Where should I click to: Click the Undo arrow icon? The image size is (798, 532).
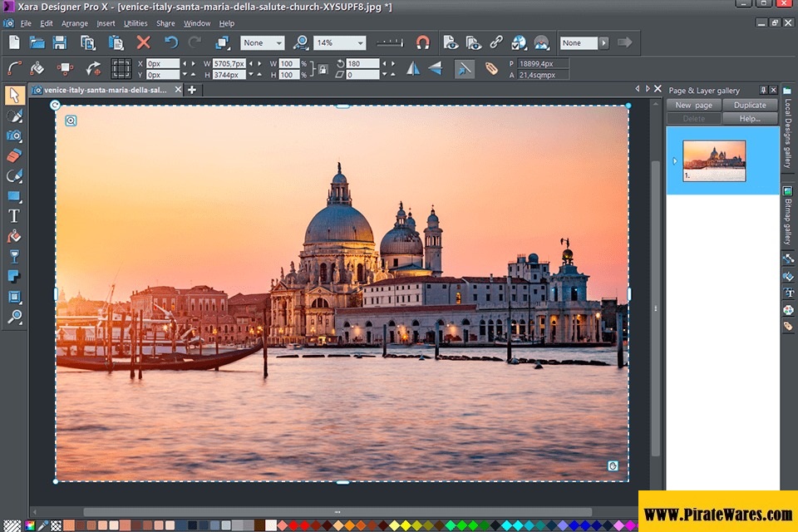(171, 42)
